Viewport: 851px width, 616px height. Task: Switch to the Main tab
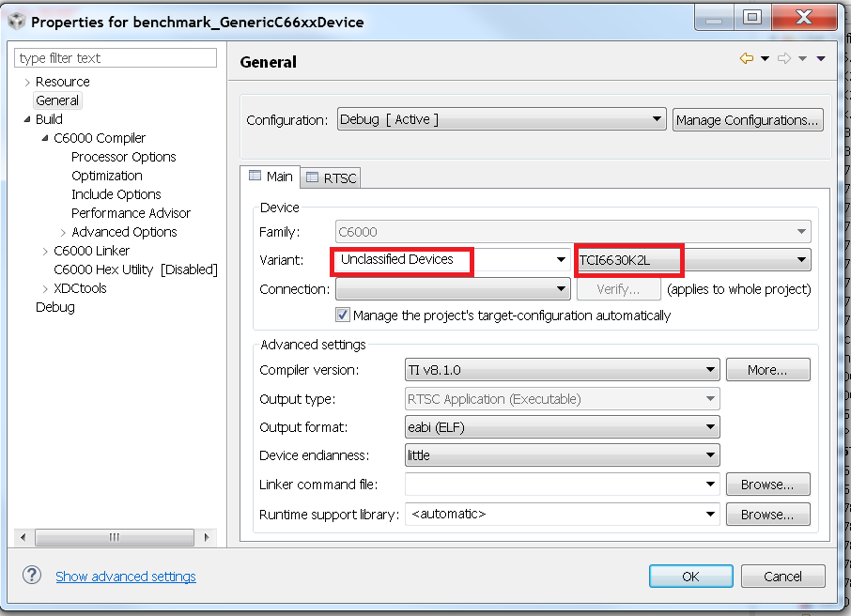point(271,177)
